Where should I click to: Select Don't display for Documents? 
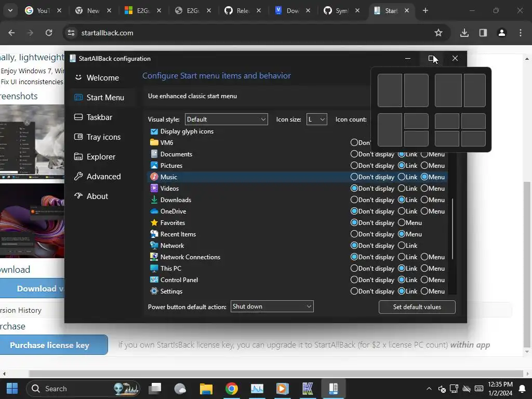pos(354,154)
